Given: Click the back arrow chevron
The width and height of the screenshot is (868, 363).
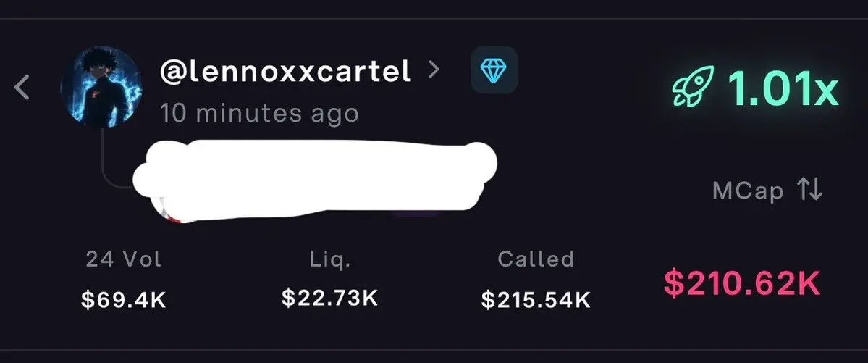Looking at the screenshot, I should tap(22, 88).
